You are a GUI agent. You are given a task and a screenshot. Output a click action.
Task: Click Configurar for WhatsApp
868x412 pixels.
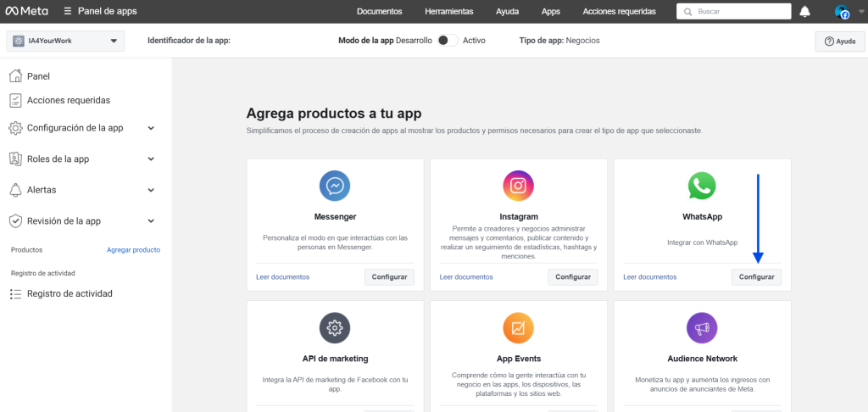click(756, 277)
